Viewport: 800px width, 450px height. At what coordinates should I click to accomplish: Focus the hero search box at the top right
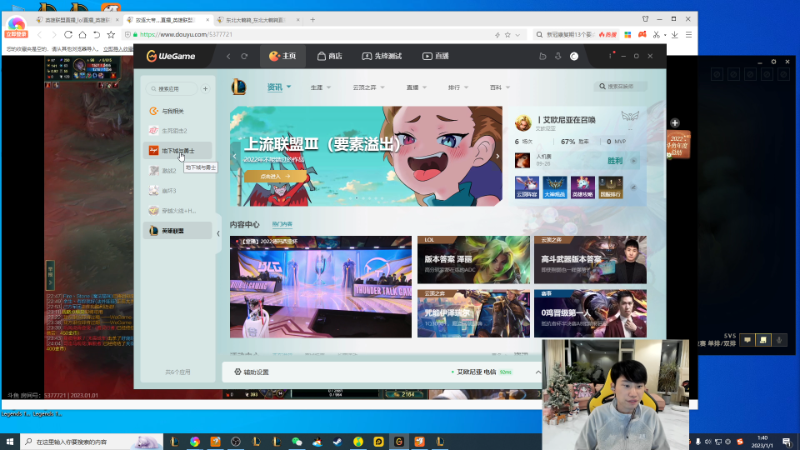(x=621, y=86)
